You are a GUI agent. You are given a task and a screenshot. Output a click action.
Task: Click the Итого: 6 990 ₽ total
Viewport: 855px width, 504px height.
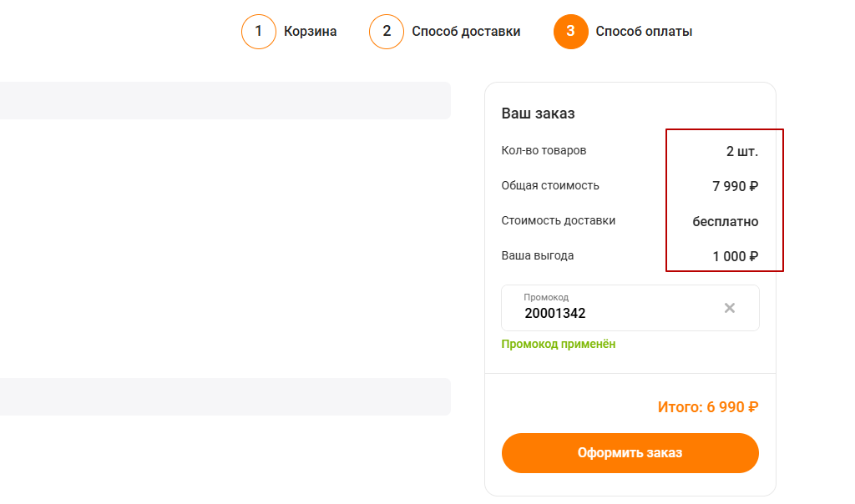click(x=708, y=407)
